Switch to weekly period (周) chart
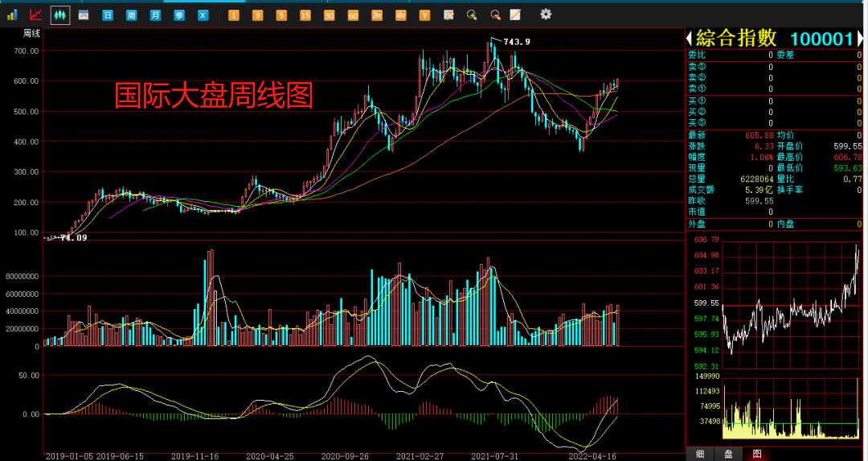The image size is (868, 461). tap(131, 15)
